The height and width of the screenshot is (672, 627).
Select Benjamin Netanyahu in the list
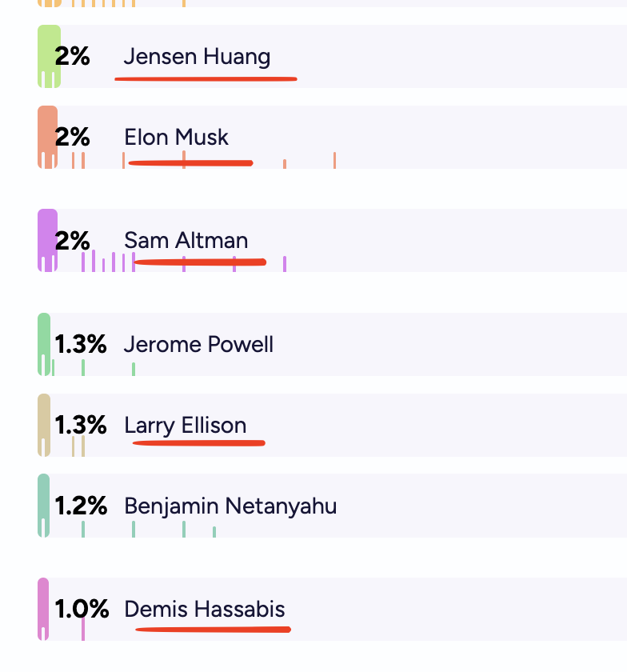point(230,506)
